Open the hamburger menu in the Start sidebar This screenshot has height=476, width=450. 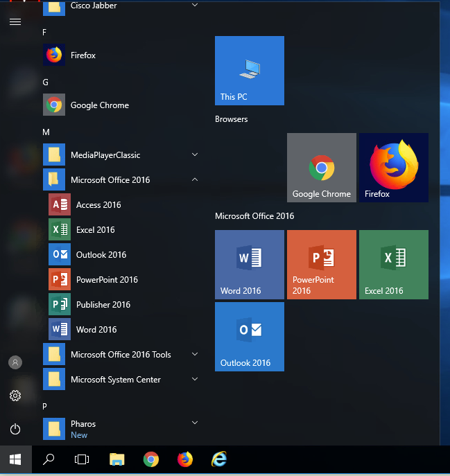[15, 22]
